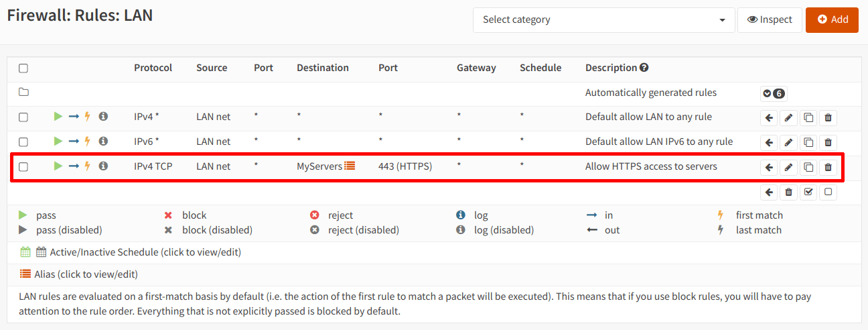The width and height of the screenshot is (868, 330).
Task: Click the MyServers alias list icon
Action: click(x=350, y=166)
